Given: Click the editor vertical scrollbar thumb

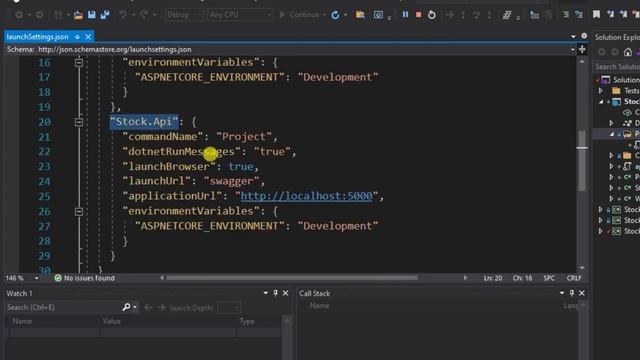Looking at the screenshot, I should pyautogui.click(x=582, y=160).
